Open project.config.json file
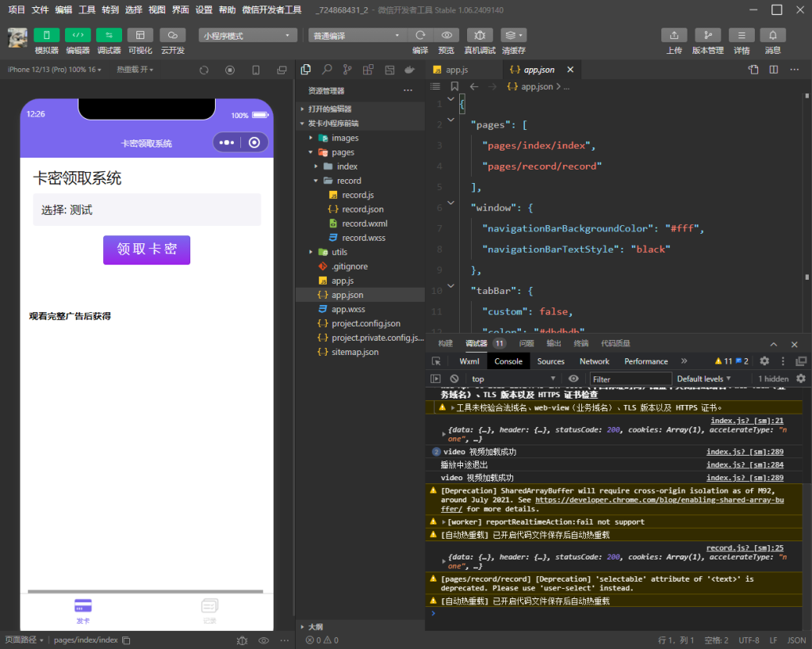 (361, 323)
